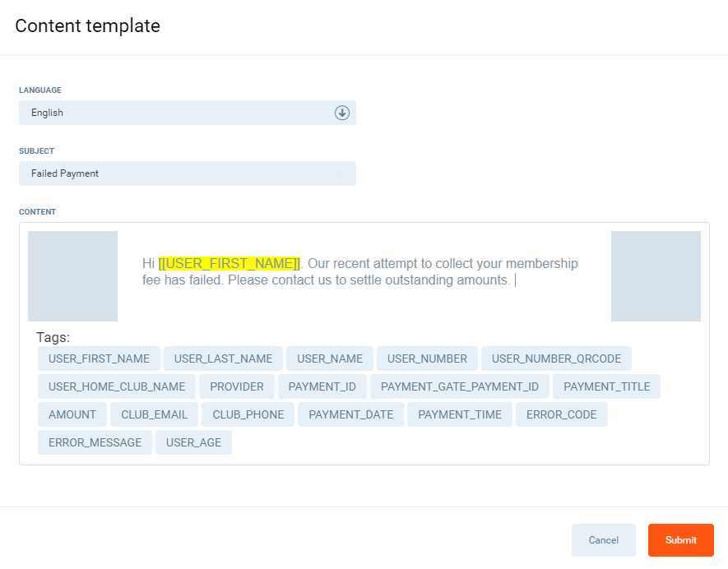
Task: Insert the USER_FIRST_NAME tag
Action: click(x=99, y=359)
